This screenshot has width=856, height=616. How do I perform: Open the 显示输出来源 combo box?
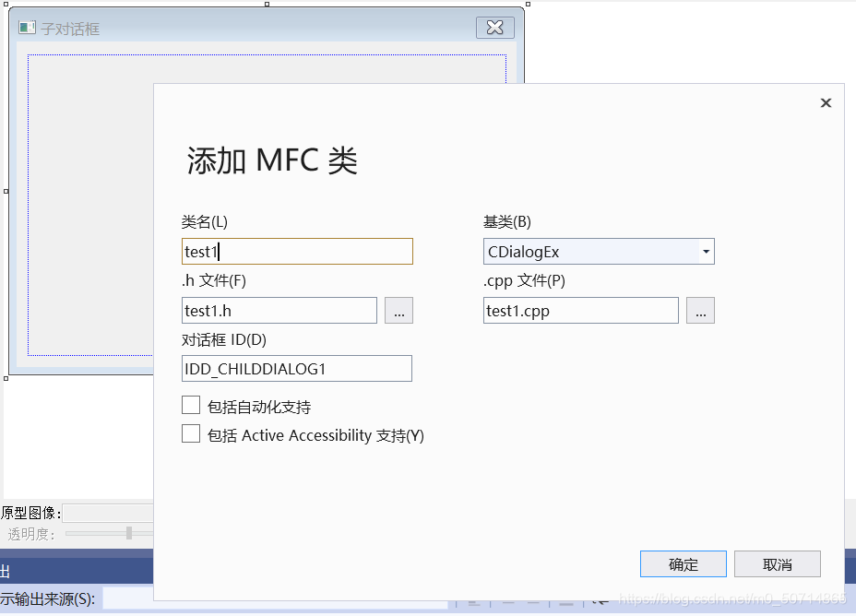[x=275, y=599]
